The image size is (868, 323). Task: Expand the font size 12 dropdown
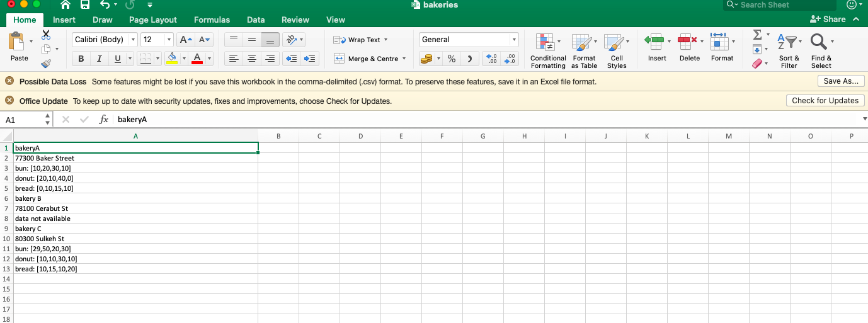[169, 40]
